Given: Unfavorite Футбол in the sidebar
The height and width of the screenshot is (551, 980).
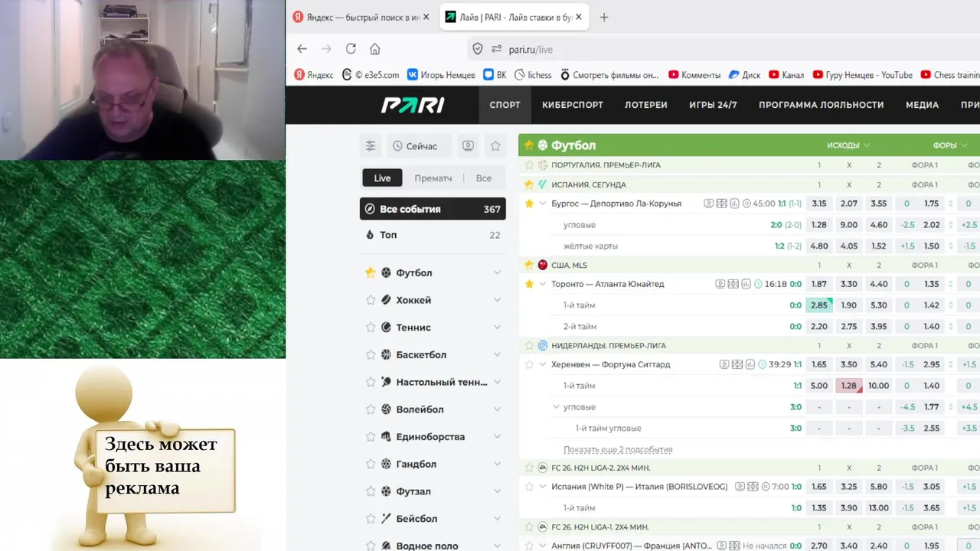Looking at the screenshot, I should (371, 272).
